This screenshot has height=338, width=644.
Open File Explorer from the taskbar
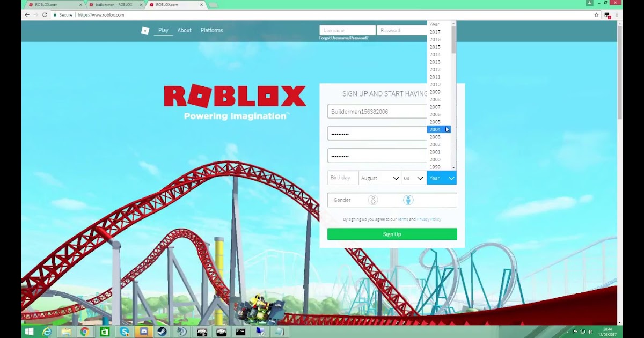coord(66,332)
